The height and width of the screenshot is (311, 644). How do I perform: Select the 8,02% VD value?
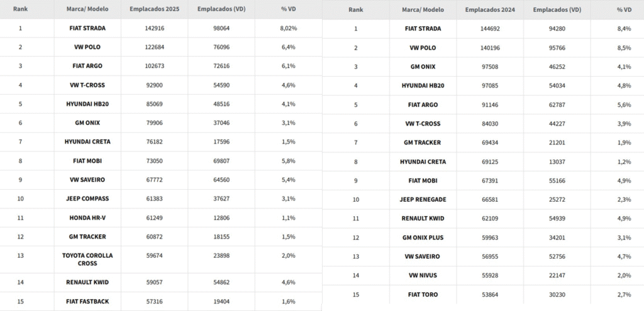289,28
